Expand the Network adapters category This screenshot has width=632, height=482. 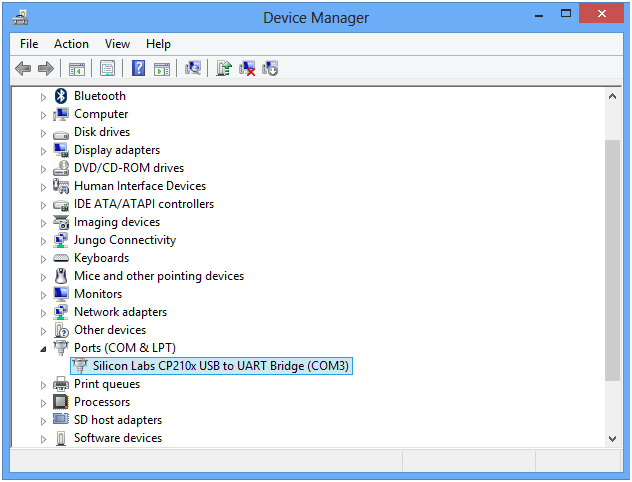click(43, 312)
